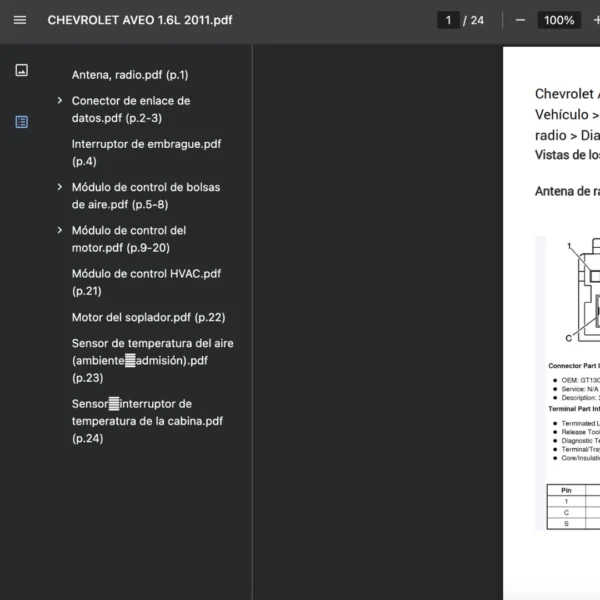Click 'Connector Part' heading in the document
This screenshot has width=600, height=600.
point(574,366)
